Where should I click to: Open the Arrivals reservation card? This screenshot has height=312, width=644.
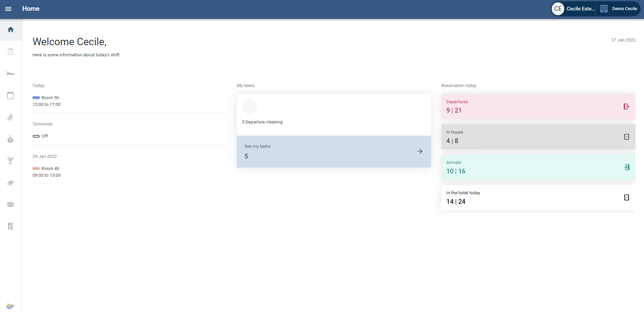pyautogui.click(x=538, y=167)
